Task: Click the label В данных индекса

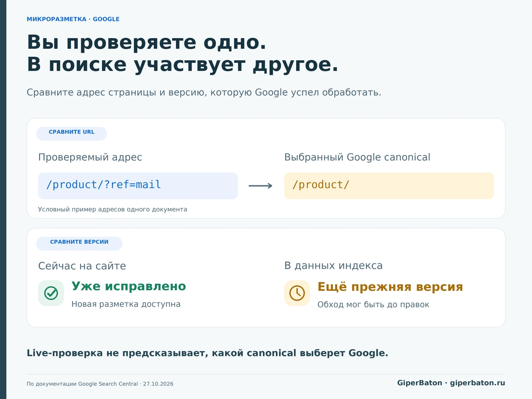Action: 333,266
